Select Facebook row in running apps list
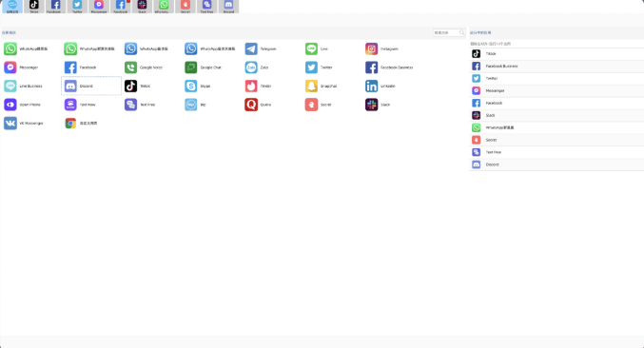The width and height of the screenshot is (644, 348). click(x=556, y=103)
